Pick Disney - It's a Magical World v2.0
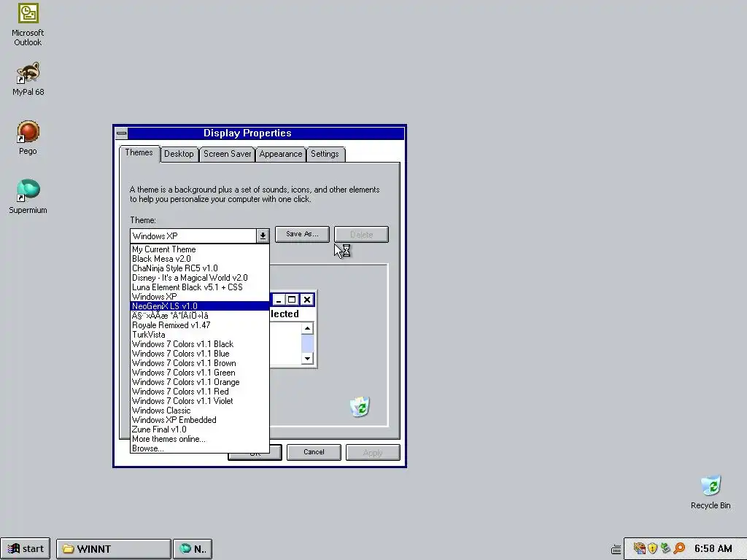The image size is (747, 560). tap(200, 278)
